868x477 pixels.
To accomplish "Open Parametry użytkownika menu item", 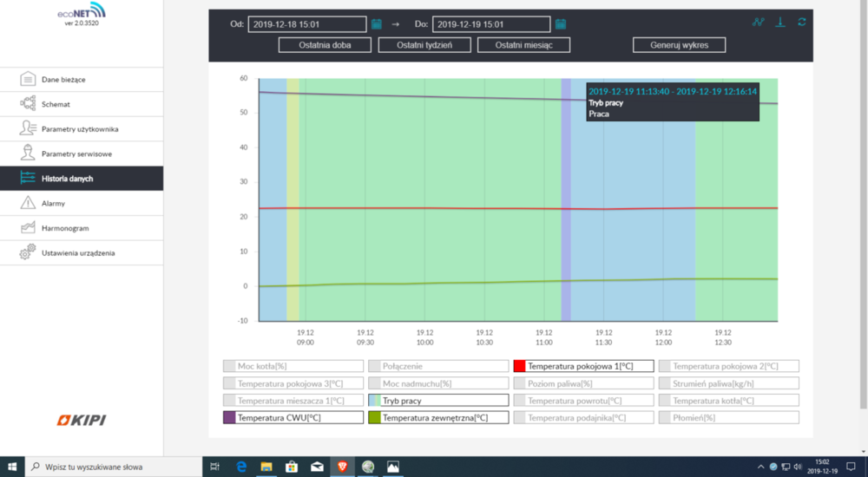I will [x=80, y=129].
